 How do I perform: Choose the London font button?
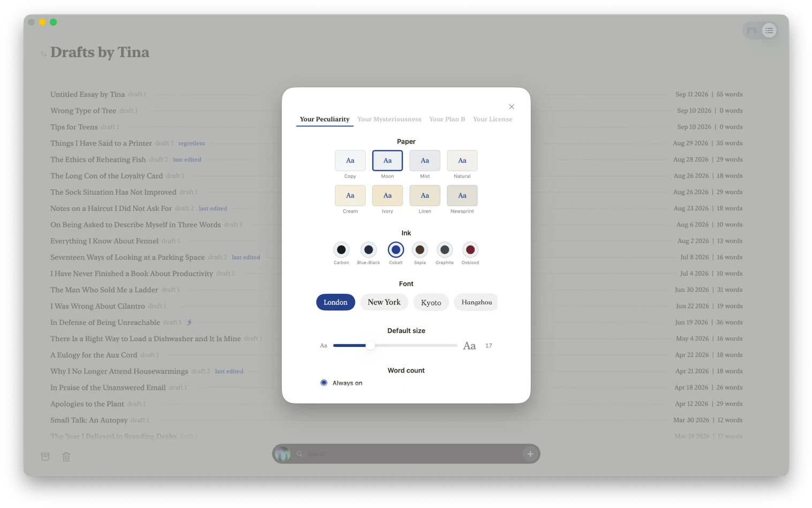tap(336, 302)
